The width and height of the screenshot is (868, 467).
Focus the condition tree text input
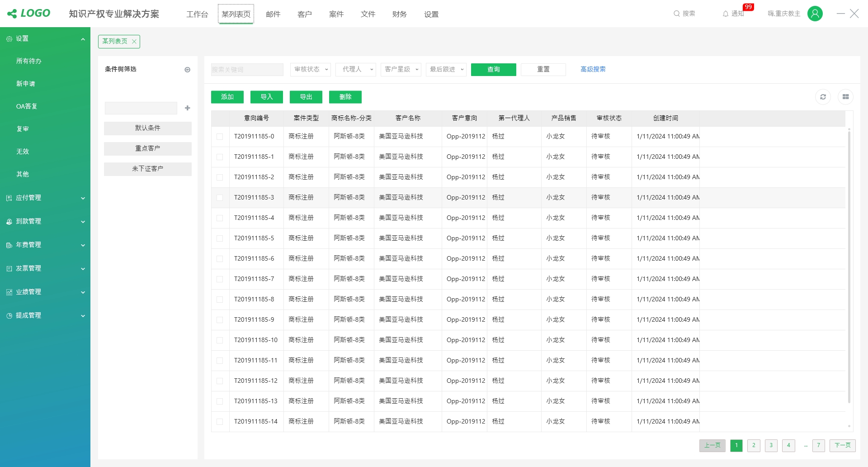tap(141, 108)
